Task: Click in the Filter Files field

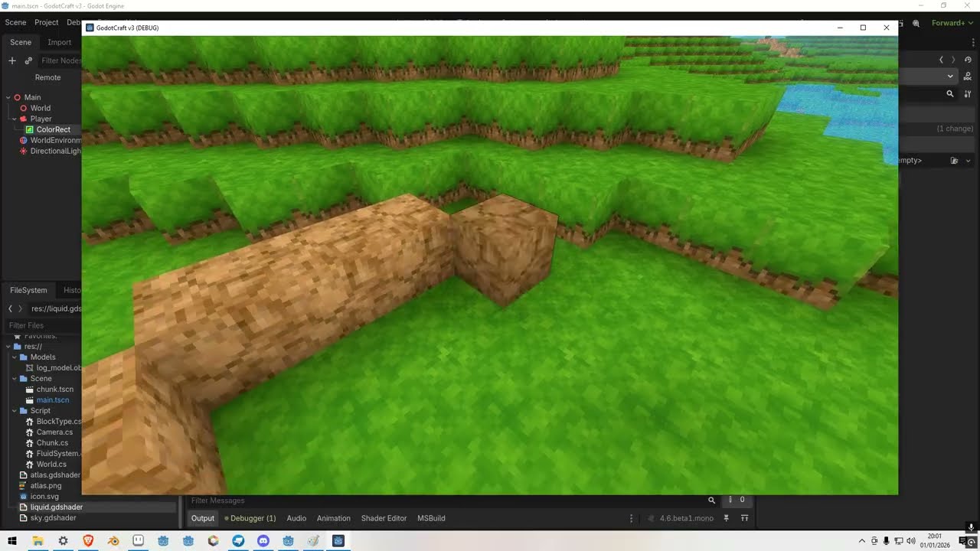Action: [x=43, y=325]
